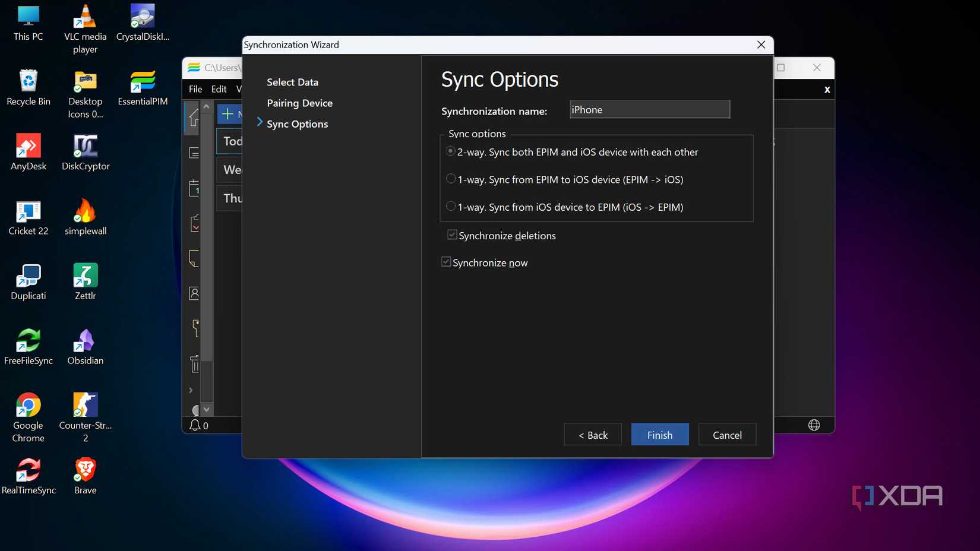Go to Select Data wizard step

pyautogui.click(x=292, y=83)
